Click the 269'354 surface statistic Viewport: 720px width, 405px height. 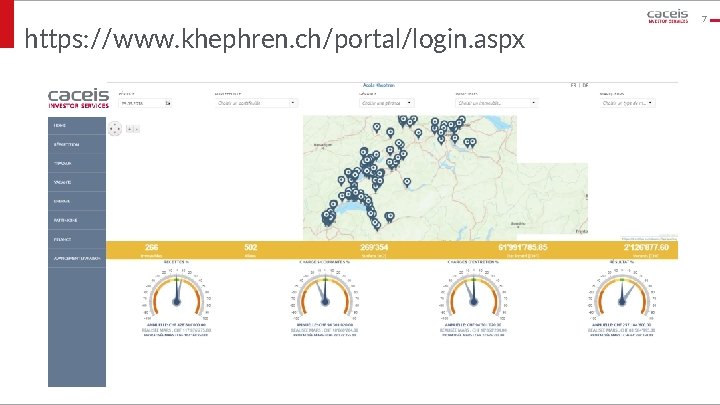(374, 250)
